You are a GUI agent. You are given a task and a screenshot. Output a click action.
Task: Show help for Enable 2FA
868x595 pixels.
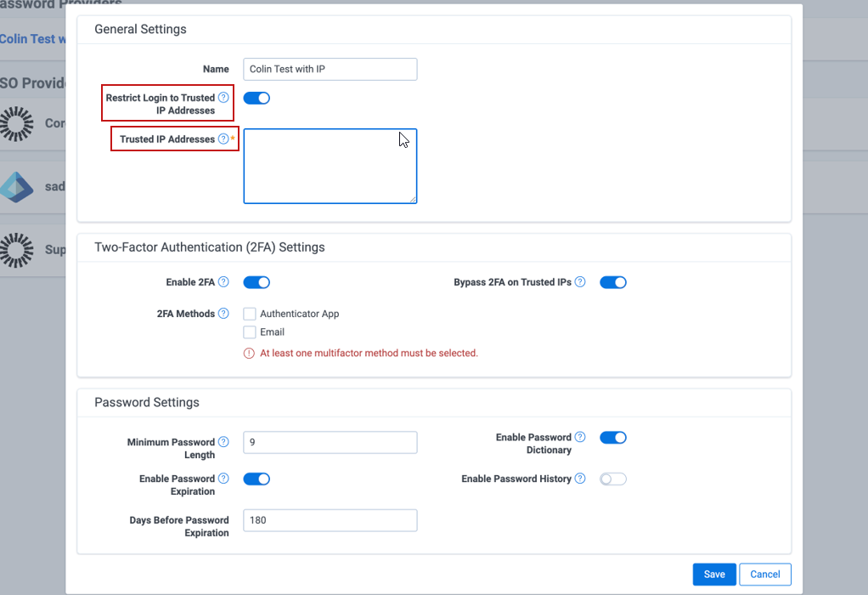click(x=223, y=282)
